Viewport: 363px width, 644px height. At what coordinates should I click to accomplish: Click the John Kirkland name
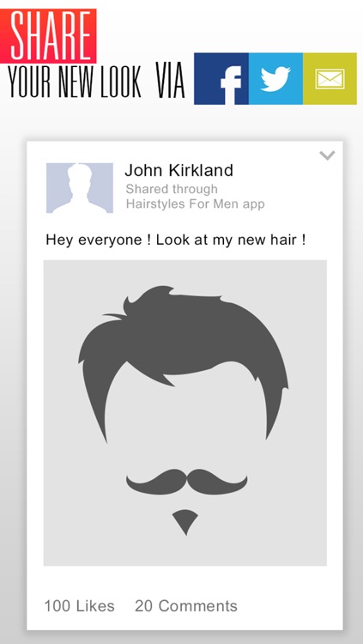point(179,170)
